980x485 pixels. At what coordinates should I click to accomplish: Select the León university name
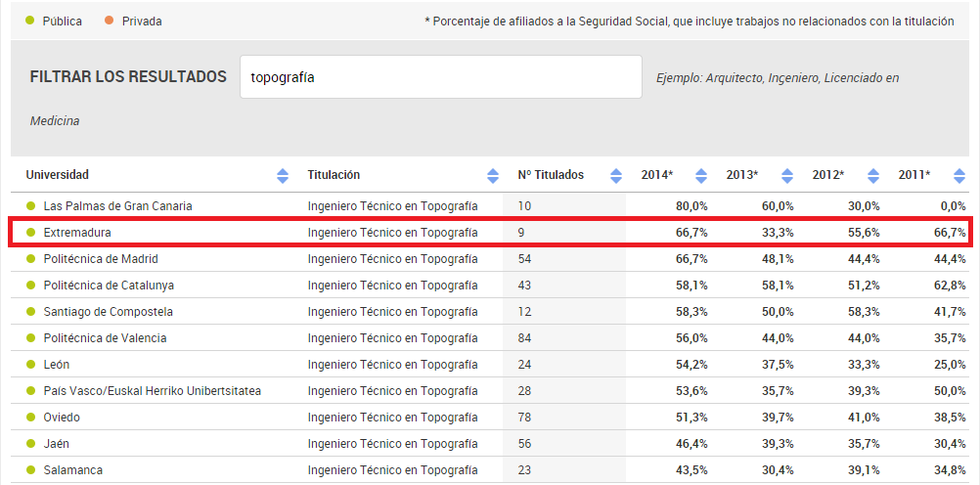click(x=57, y=365)
